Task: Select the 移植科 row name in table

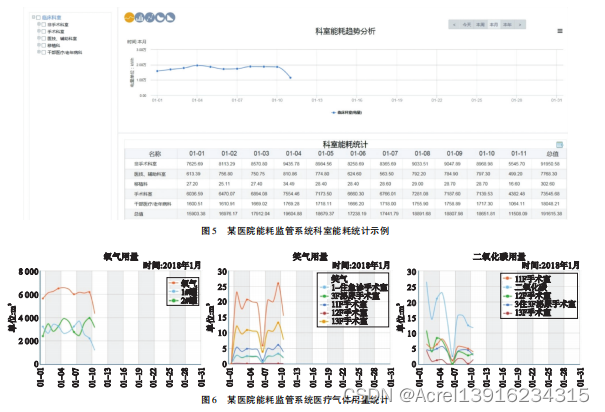Action: click(140, 184)
